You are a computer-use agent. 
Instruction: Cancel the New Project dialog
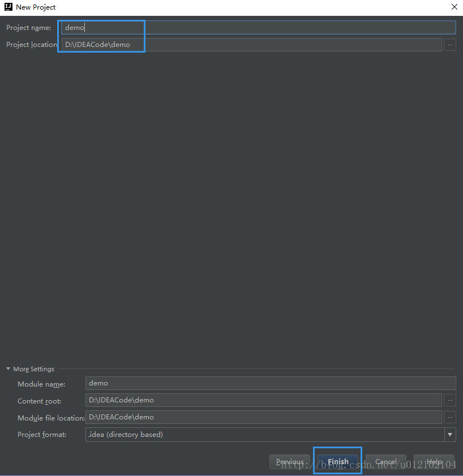coord(385,462)
